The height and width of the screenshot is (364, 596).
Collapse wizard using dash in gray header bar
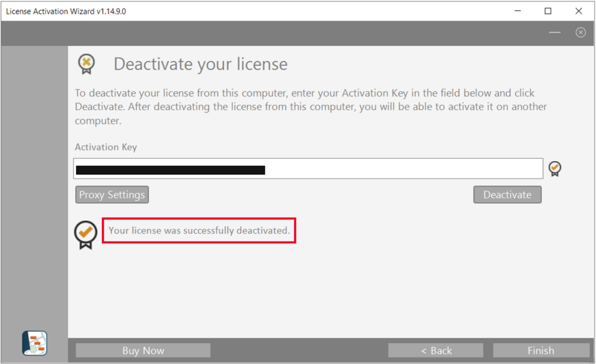555,33
